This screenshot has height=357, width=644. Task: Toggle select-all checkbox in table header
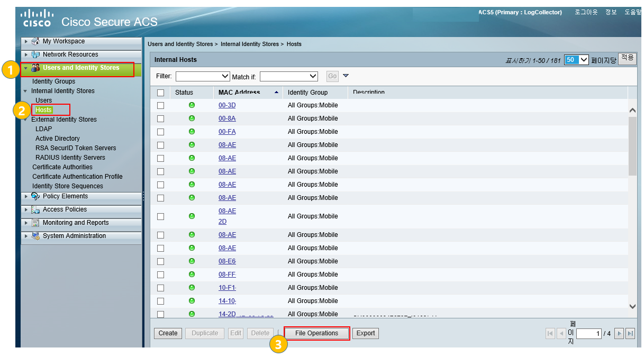pyautogui.click(x=160, y=93)
